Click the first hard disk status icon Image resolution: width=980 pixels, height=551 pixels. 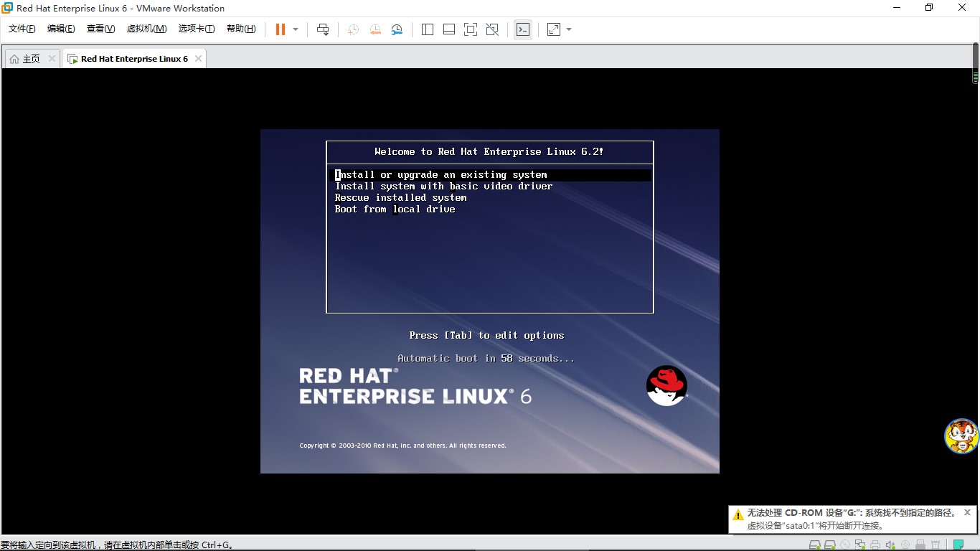coord(815,545)
